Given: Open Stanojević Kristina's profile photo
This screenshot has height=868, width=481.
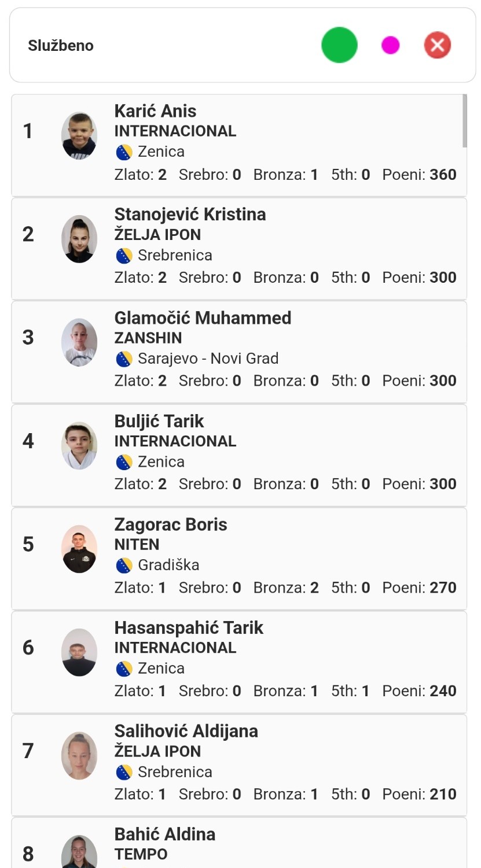Looking at the screenshot, I should tap(79, 239).
